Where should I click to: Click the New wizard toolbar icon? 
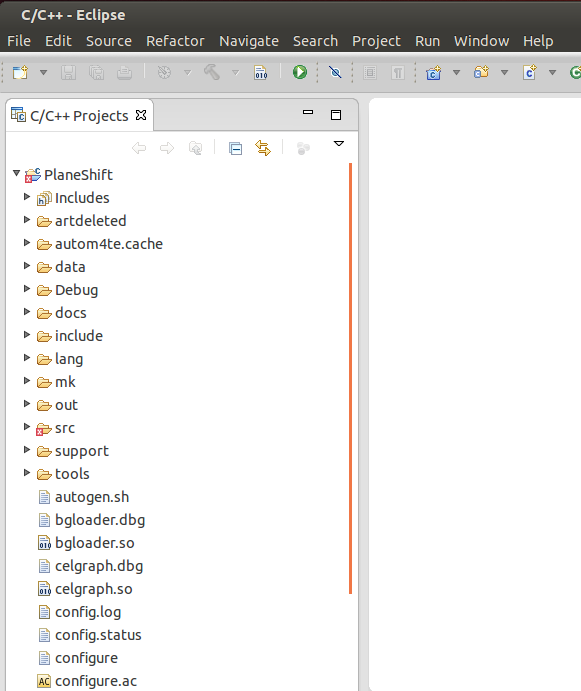click(x=20, y=72)
